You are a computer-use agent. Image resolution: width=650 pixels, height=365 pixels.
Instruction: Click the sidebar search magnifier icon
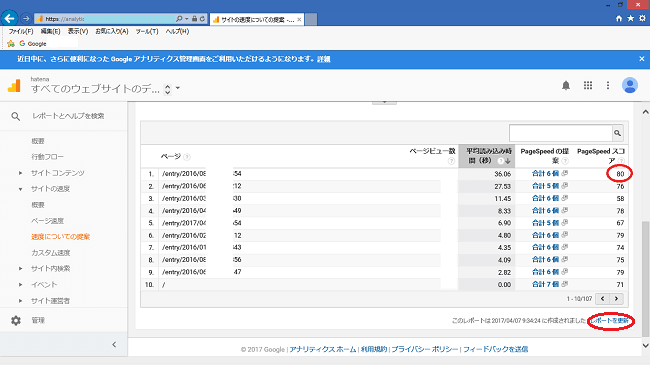tap(15, 117)
